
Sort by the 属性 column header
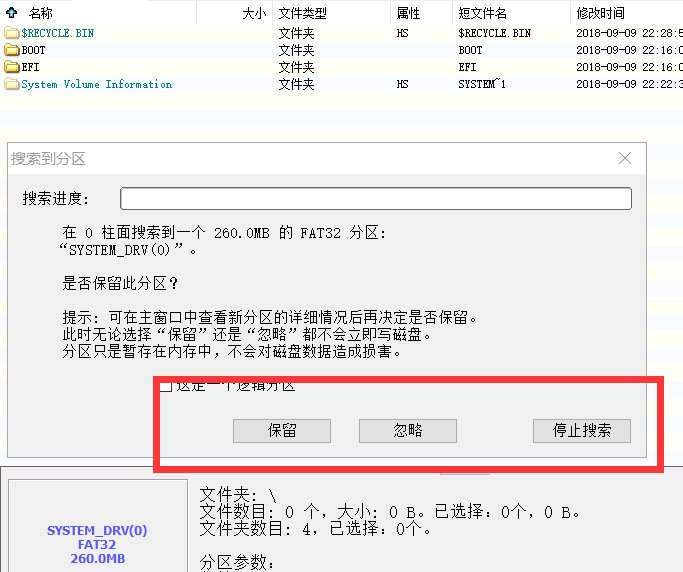[x=408, y=14]
